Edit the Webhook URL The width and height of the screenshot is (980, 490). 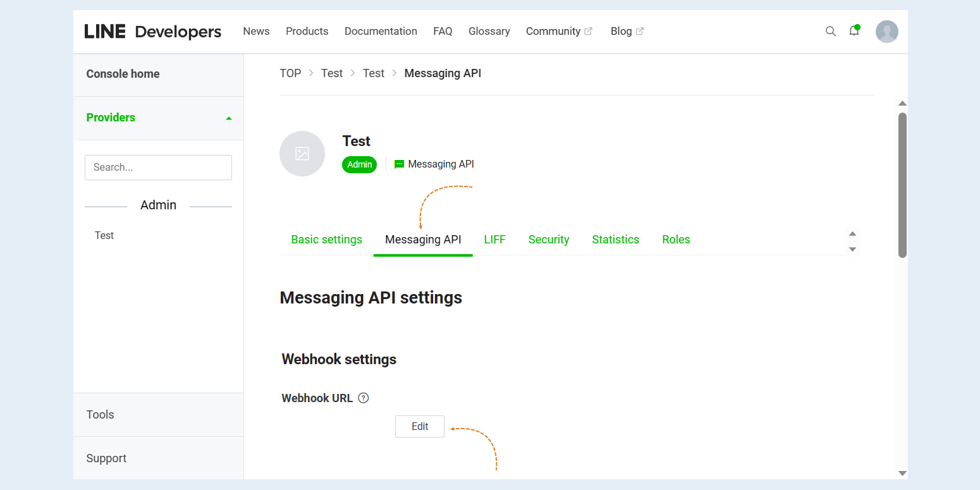pyautogui.click(x=420, y=426)
